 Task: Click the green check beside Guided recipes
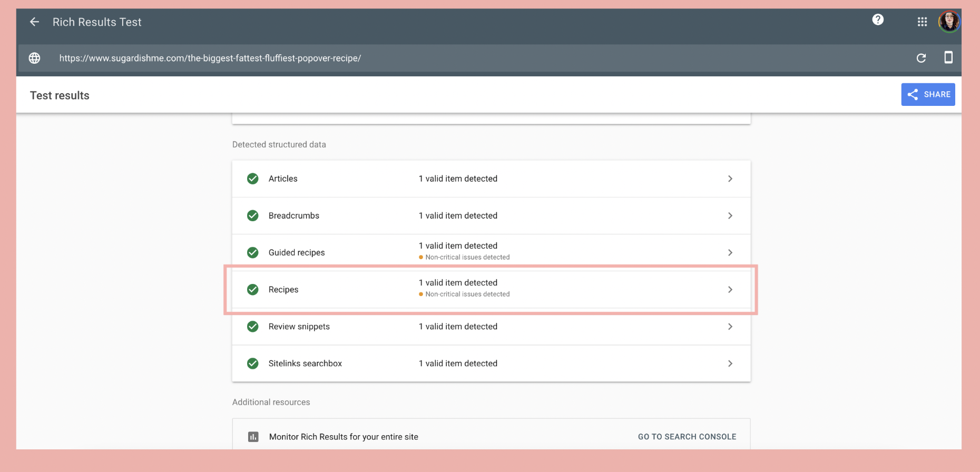click(x=253, y=252)
